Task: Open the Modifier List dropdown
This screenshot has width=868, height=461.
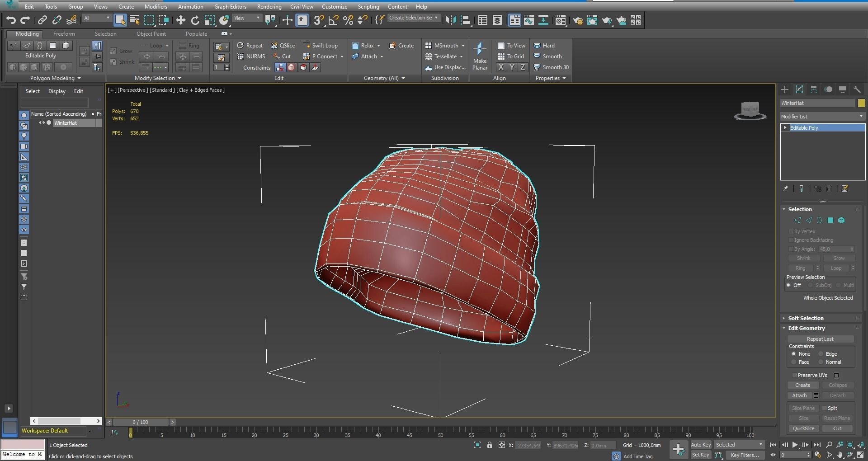Action: coord(822,117)
